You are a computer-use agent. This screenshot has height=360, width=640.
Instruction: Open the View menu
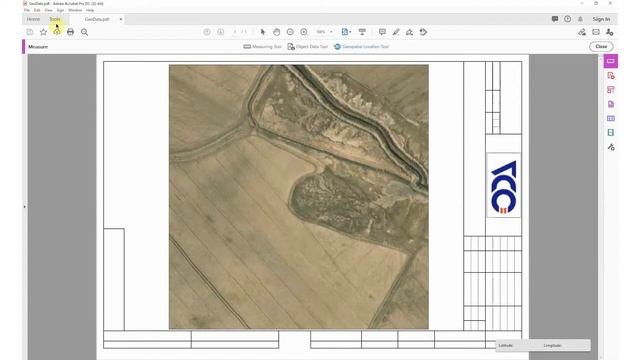pyautogui.click(x=49, y=10)
